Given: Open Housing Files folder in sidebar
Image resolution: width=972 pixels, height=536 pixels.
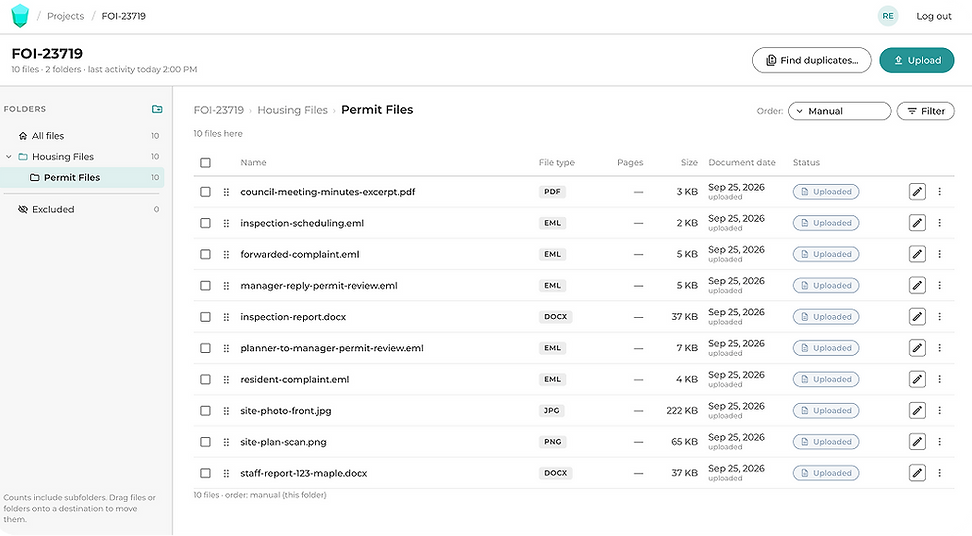Looking at the screenshot, I should click(82, 157).
